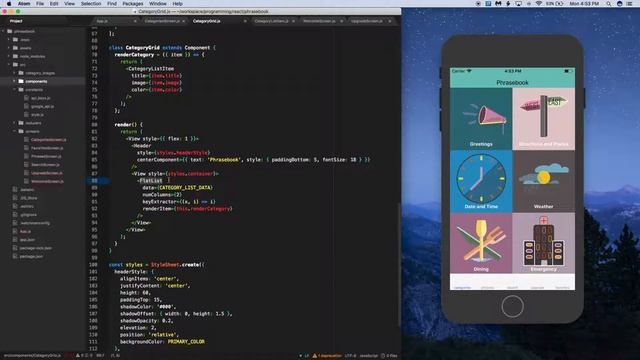This screenshot has width=640, height=360.
Task: Close the WelcomeScreen.js tab
Action: tap(341, 21)
